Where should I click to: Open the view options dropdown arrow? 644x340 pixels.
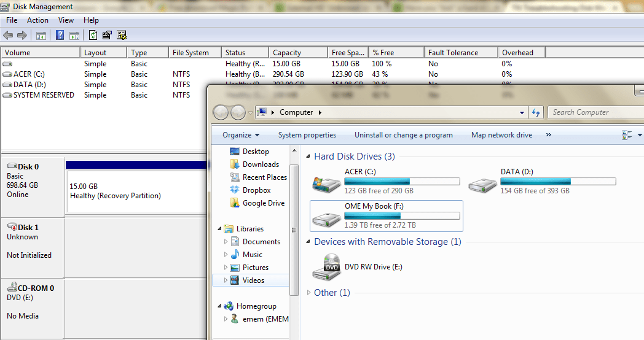(x=640, y=135)
